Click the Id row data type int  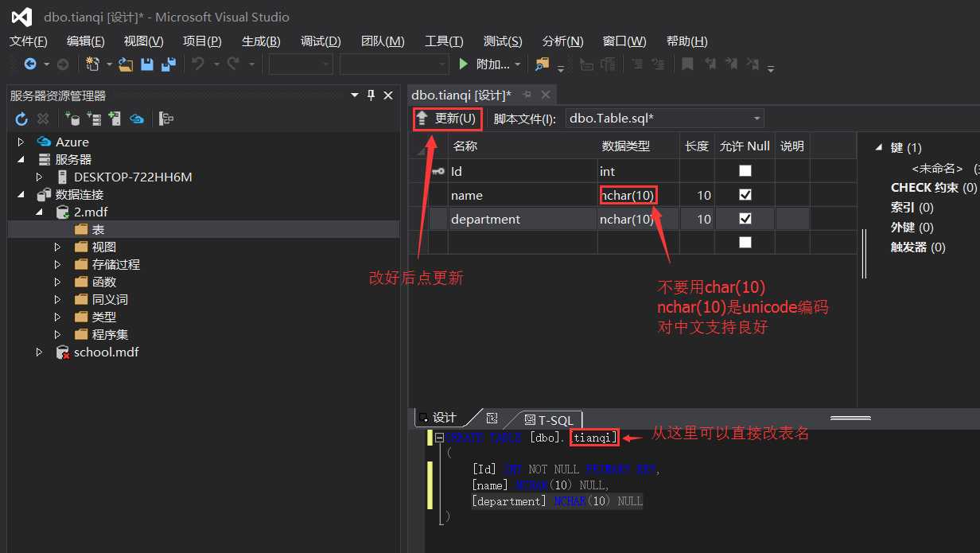(638, 171)
